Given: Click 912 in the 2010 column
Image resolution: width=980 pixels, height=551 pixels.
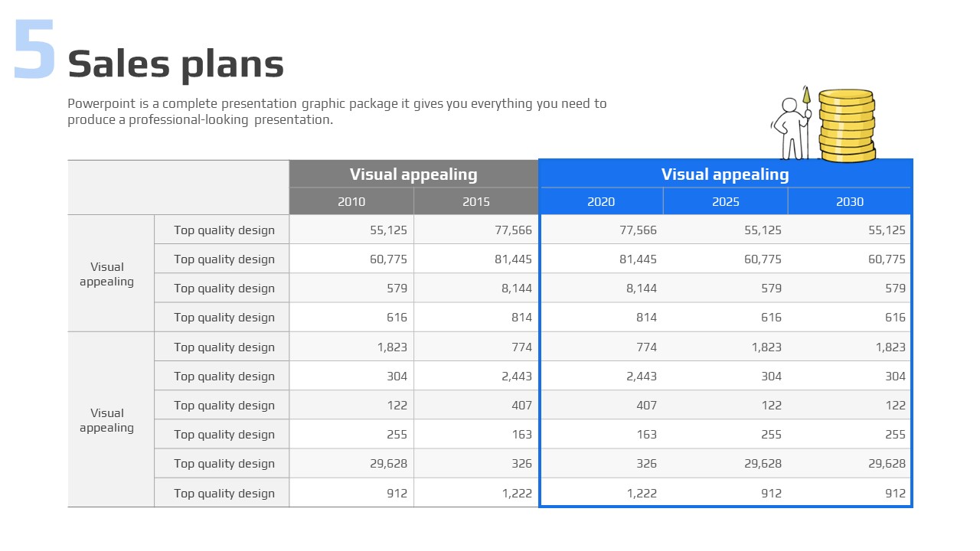Looking at the screenshot, I should click(x=397, y=493).
